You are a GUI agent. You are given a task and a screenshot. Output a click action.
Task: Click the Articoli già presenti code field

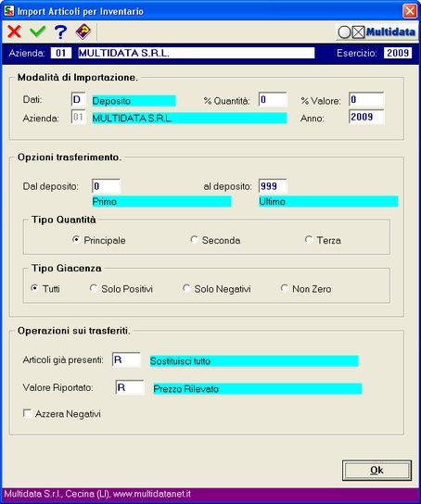[x=126, y=359]
